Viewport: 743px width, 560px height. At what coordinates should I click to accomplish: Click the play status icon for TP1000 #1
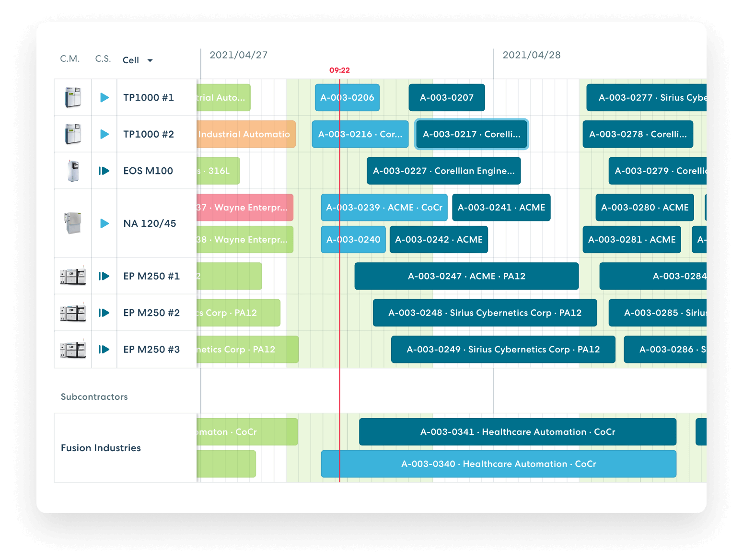[x=104, y=98]
